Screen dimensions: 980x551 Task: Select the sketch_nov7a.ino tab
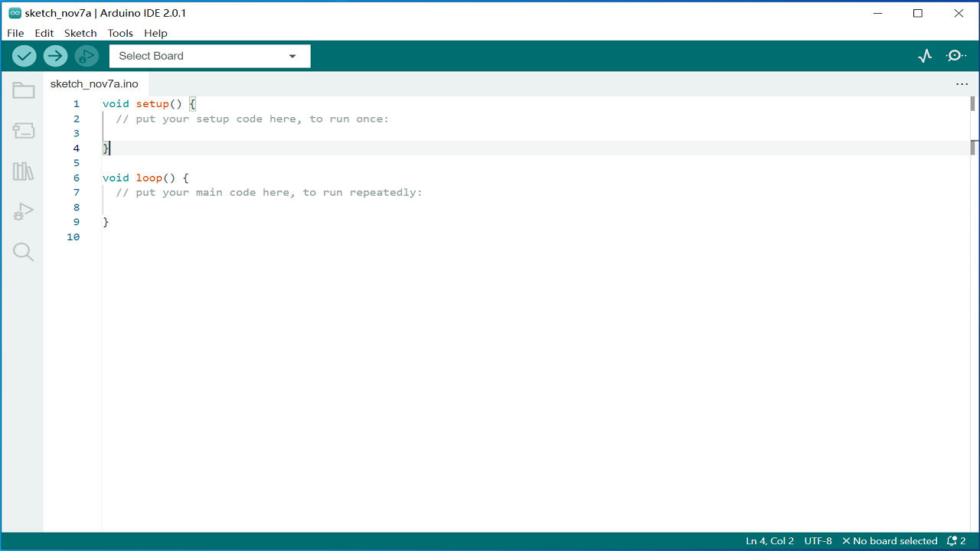94,84
